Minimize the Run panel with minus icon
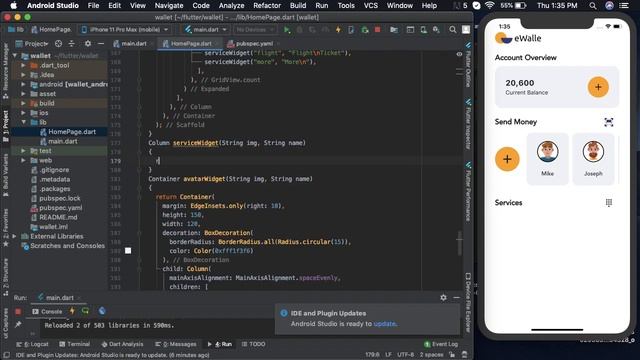Screen dimensions: 640x360 [456, 298]
